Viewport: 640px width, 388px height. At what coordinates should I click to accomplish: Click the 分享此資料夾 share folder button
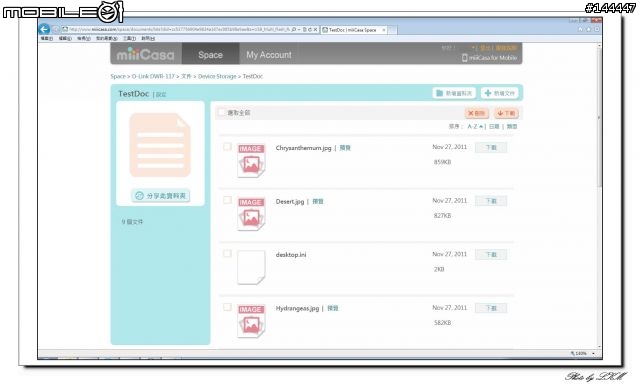coord(160,196)
